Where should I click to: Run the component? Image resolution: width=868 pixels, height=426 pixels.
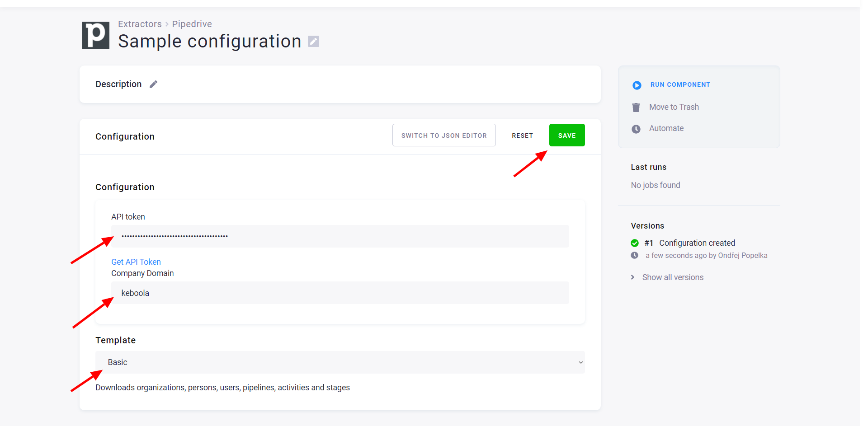coord(680,85)
